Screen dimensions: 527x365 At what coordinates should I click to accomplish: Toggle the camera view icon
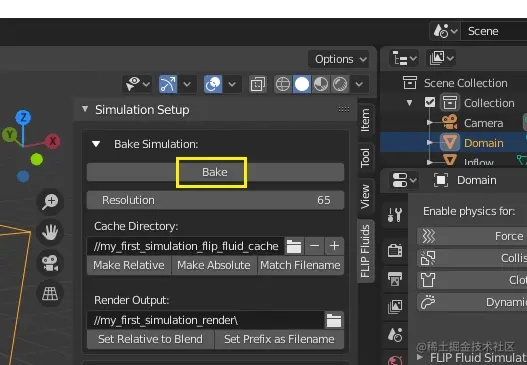50,263
